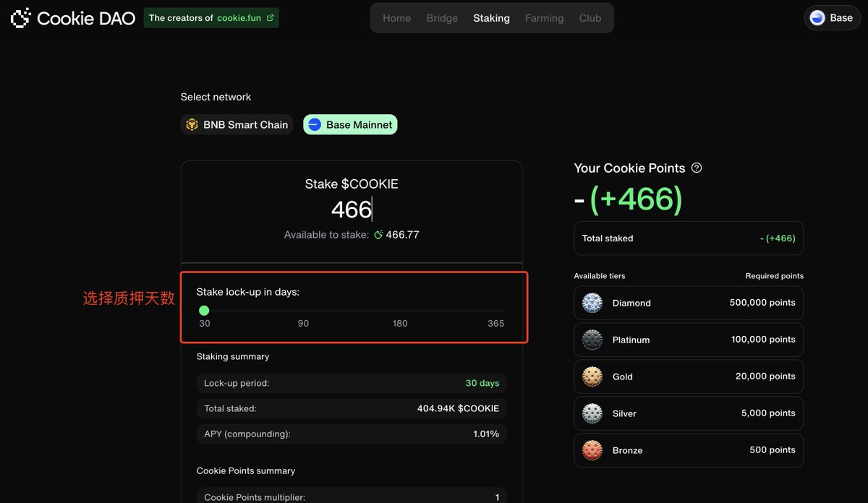
Task: Click the Base Mainnet circle icon
Action: point(315,125)
